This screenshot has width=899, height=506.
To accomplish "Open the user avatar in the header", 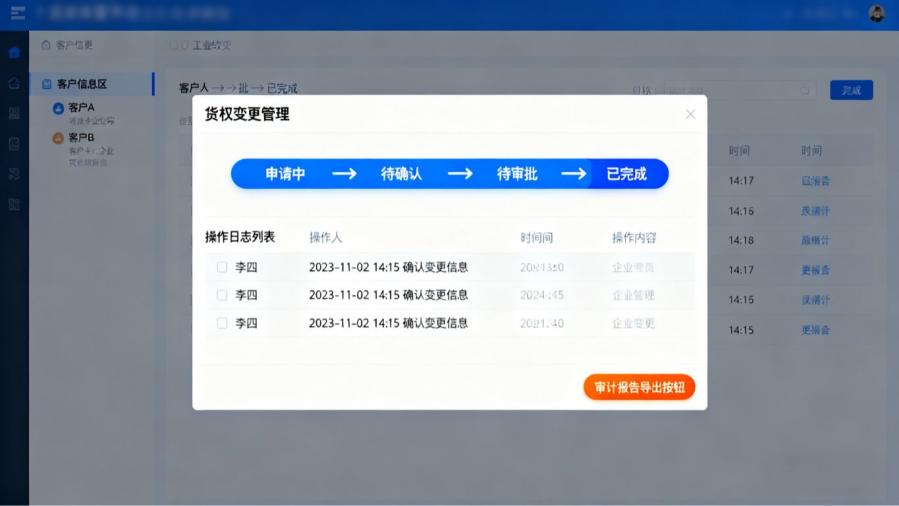I will [x=876, y=13].
